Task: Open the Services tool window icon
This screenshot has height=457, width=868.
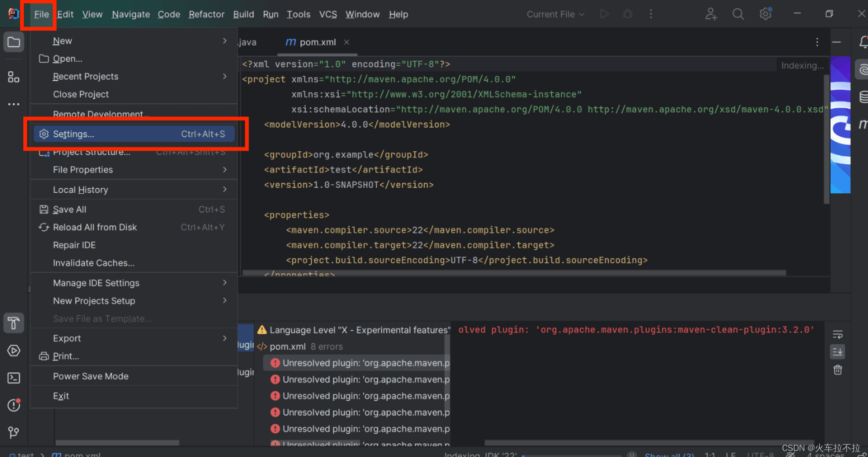Action: pyautogui.click(x=14, y=351)
